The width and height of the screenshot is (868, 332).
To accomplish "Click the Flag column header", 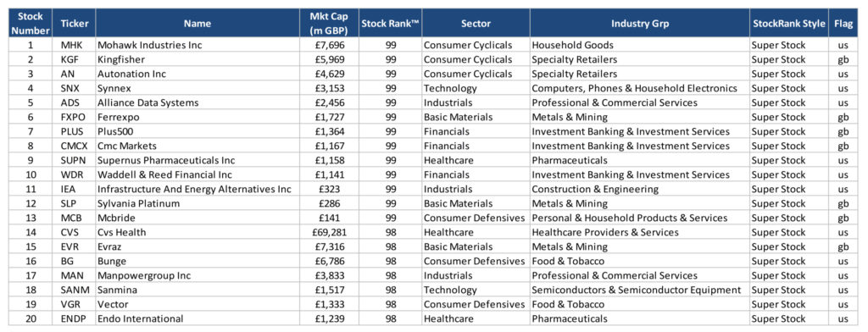I will [x=843, y=24].
